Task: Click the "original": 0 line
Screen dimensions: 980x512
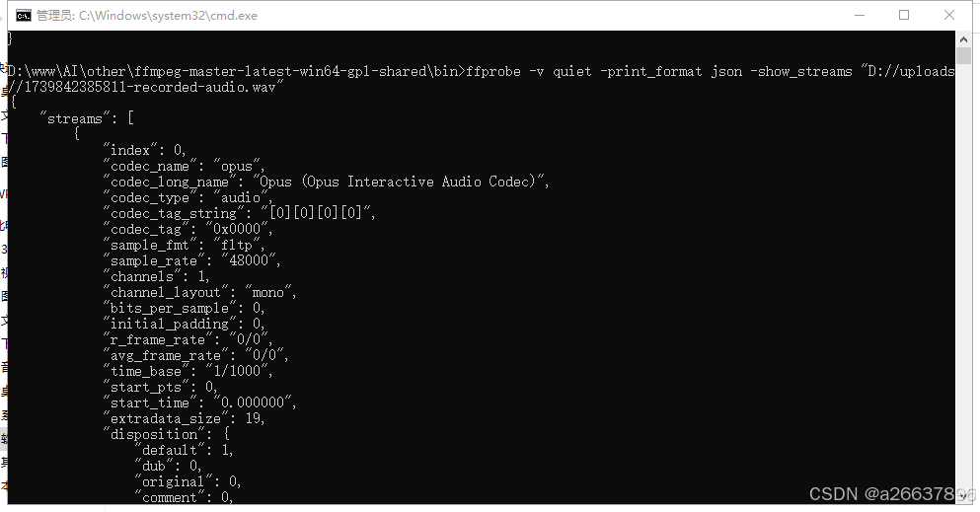Action: (x=188, y=481)
